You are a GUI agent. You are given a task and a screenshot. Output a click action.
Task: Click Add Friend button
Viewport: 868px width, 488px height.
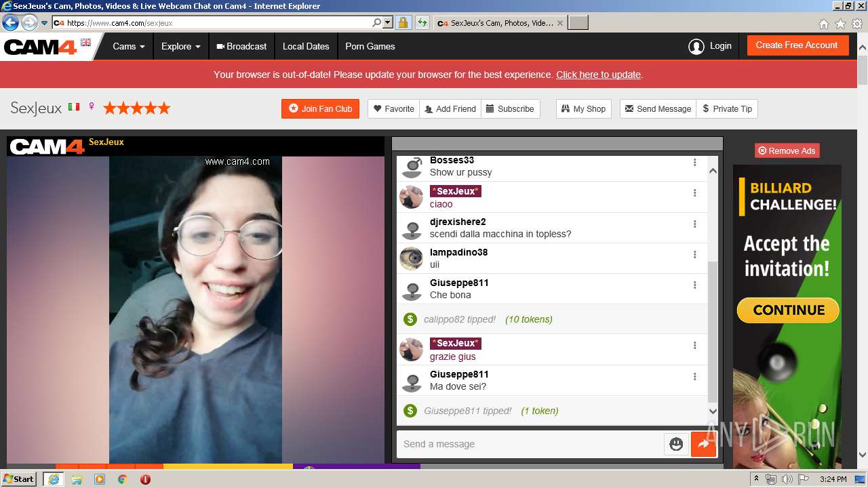450,108
